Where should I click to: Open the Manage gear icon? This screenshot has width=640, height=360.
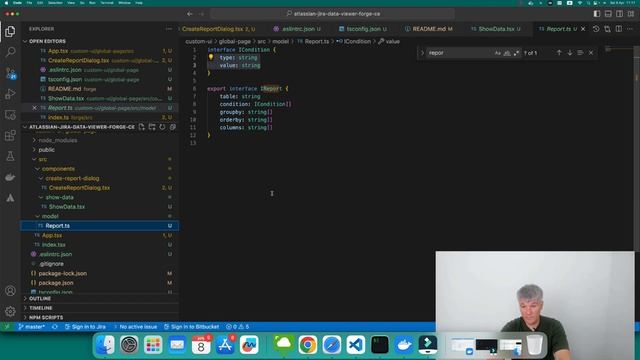[x=10, y=311]
